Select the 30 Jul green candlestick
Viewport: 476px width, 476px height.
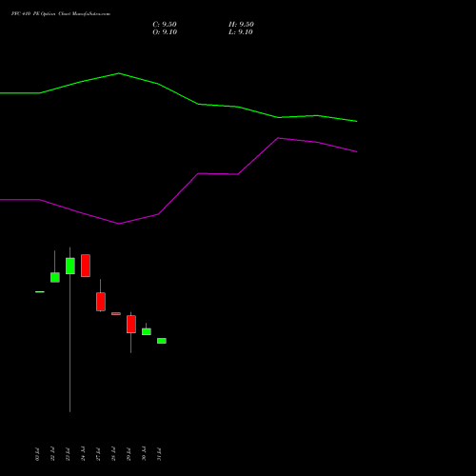click(147, 331)
